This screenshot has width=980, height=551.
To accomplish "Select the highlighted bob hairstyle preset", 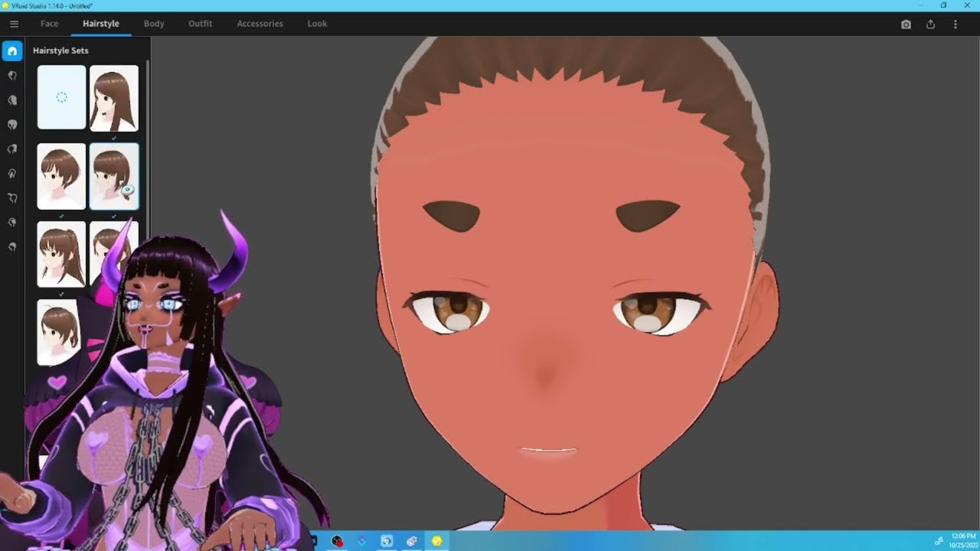I will tap(114, 176).
